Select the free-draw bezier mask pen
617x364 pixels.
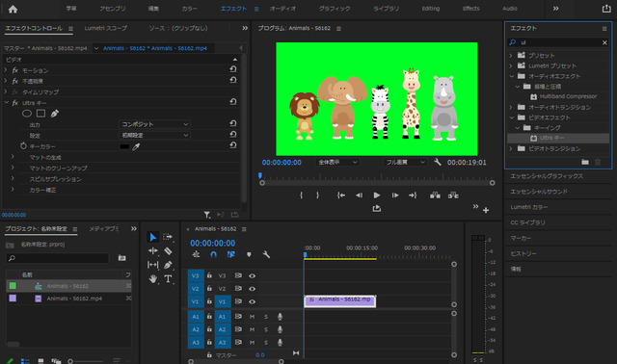tap(55, 114)
